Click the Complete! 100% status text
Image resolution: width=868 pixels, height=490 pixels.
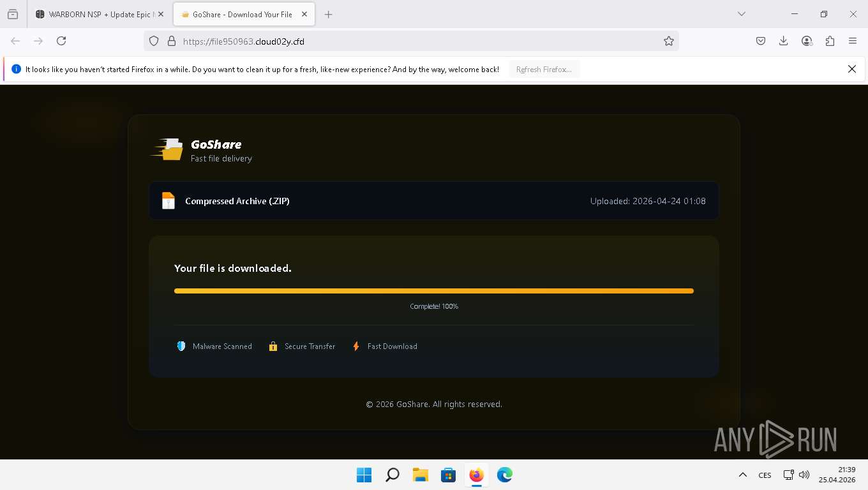[x=434, y=306]
